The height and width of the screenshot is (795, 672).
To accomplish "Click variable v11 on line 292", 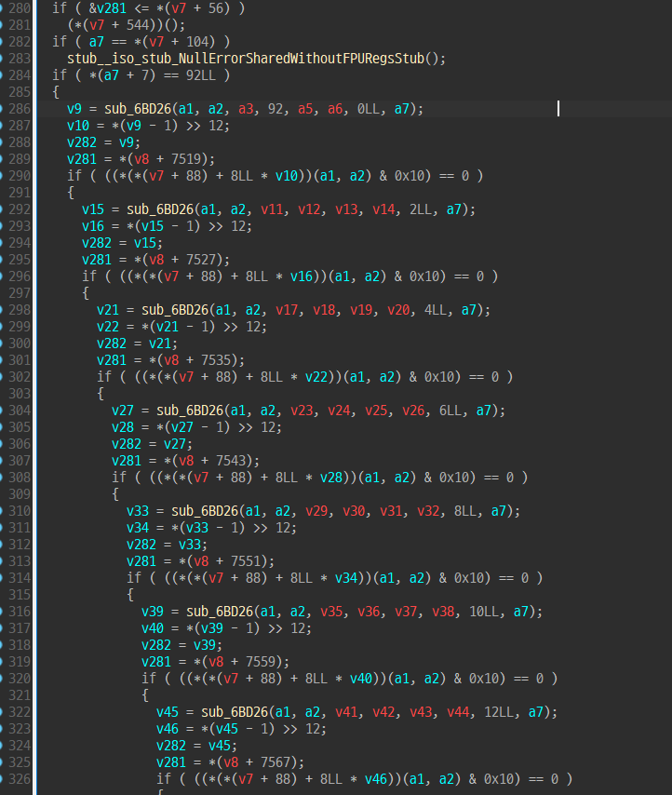I will coord(272,209).
